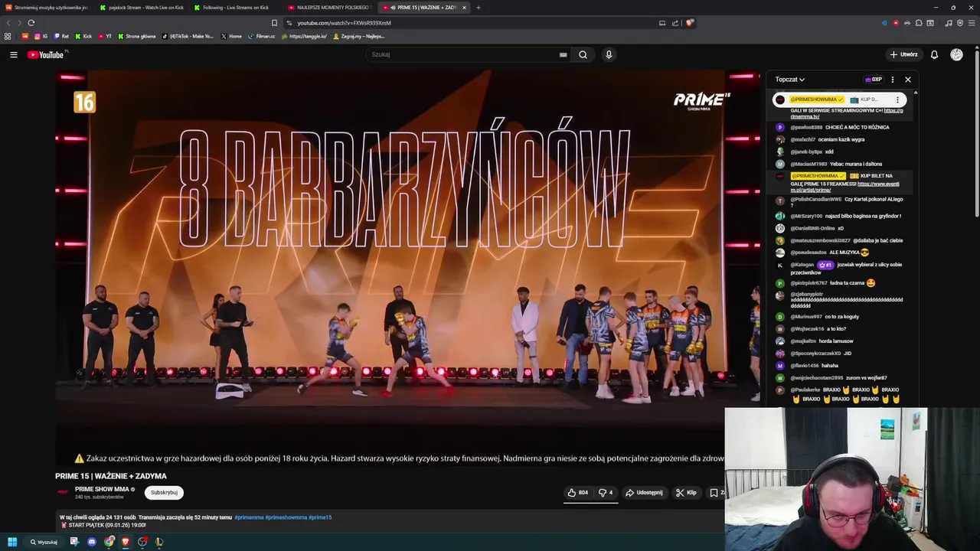Image resolution: width=980 pixels, height=551 pixels.
Task: Go to YouTube home via logo
Action: point(47,54)
